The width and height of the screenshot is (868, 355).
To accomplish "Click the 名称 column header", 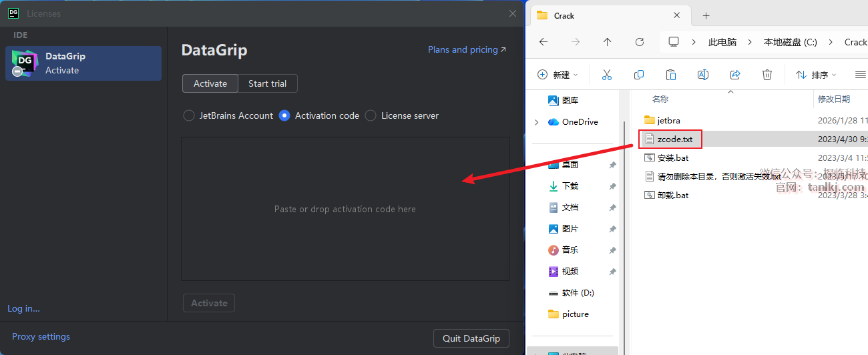I will coord(660,99).
